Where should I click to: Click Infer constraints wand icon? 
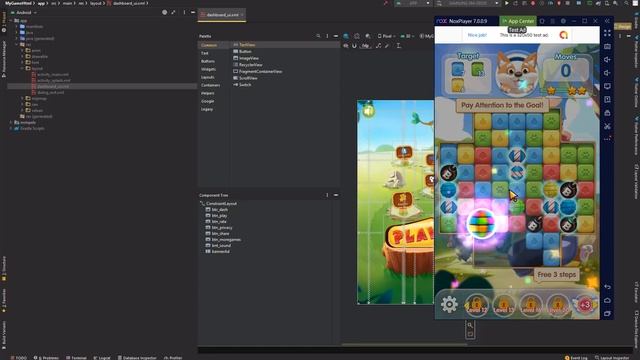(387, 46)
